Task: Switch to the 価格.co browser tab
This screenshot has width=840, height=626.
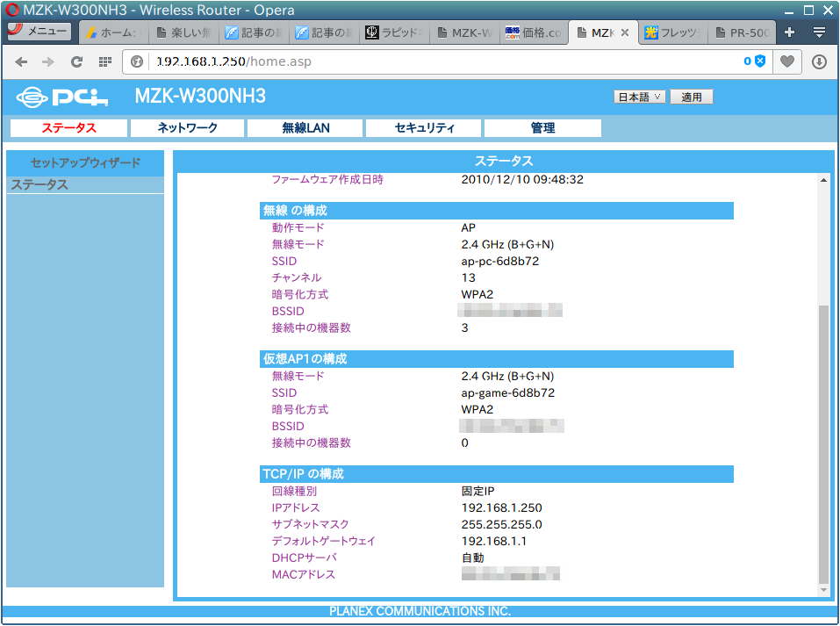Action: click(533, 32)
